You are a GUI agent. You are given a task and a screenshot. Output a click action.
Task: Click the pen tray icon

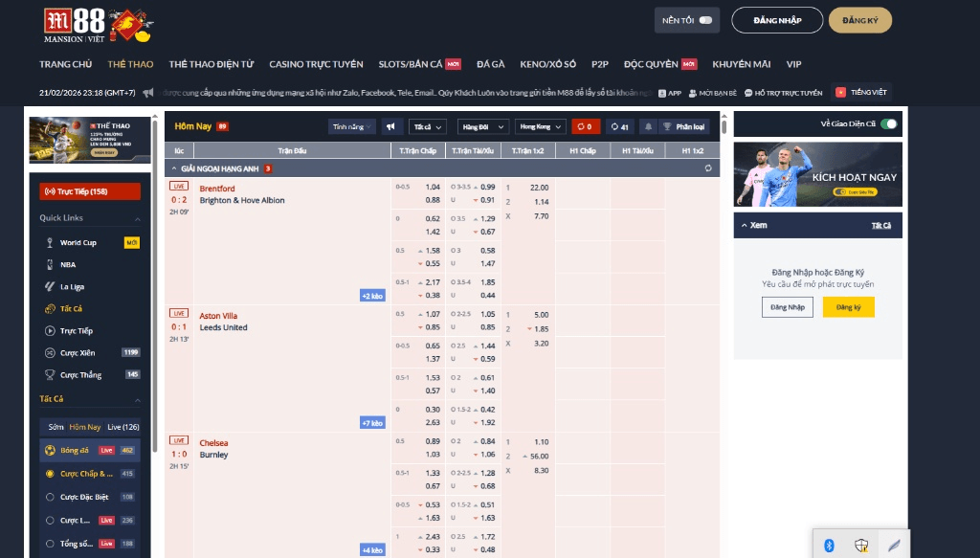[895, 546]
